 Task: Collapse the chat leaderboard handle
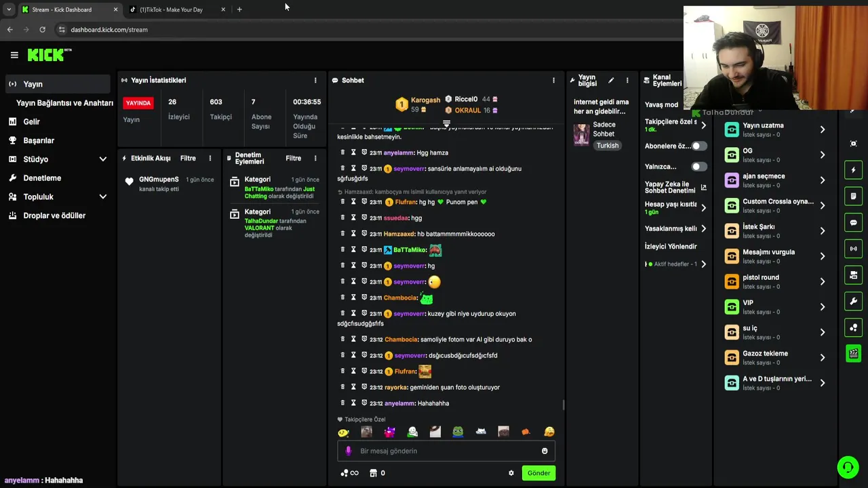tap(446, 123)
